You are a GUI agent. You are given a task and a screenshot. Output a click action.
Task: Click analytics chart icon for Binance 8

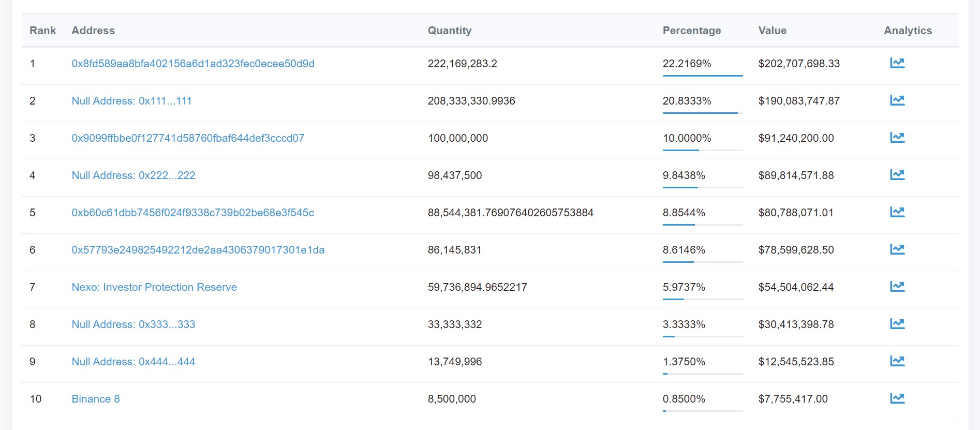(x=897, y=398)
